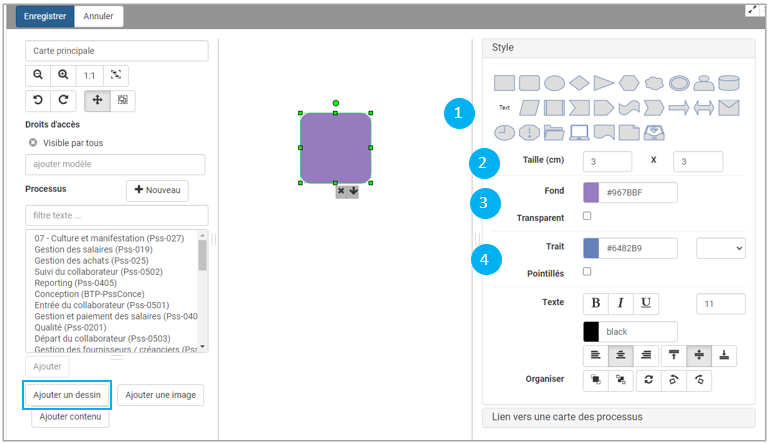Delete the shape with the small X icon
The image size is (770, 444).
[341, 190]
